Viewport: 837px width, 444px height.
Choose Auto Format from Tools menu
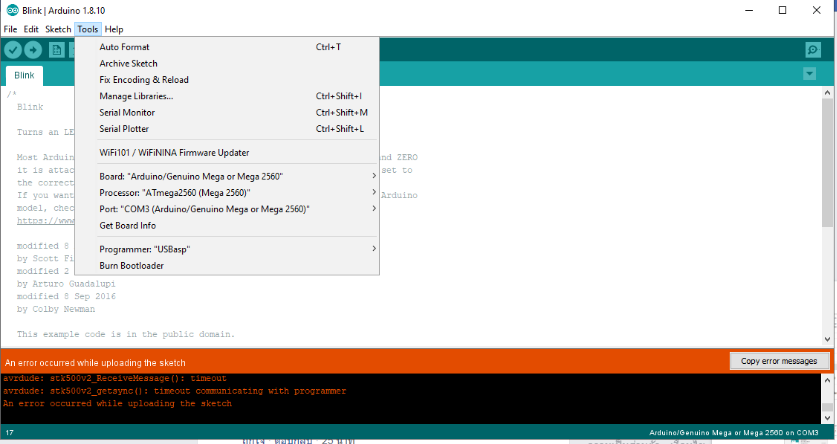(227, 47)
